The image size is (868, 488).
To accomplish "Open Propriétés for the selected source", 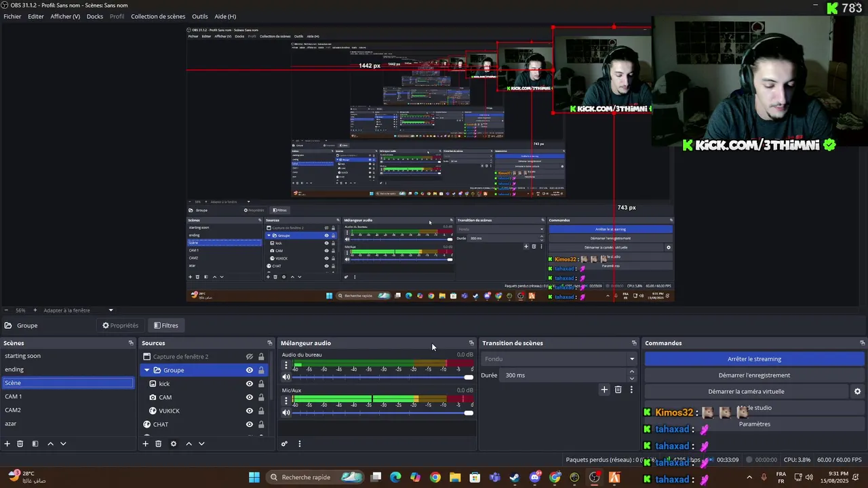I will click(121, 325).
